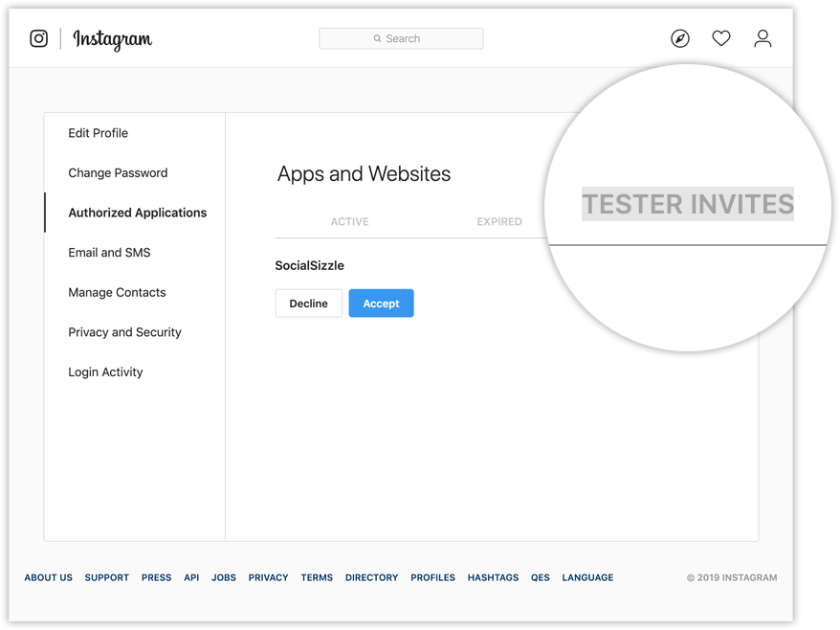Image resolution: width=840 pixels, height=630 pixels.
Task: Click the Instagram camera logo icon
Action: coord(38,38)
